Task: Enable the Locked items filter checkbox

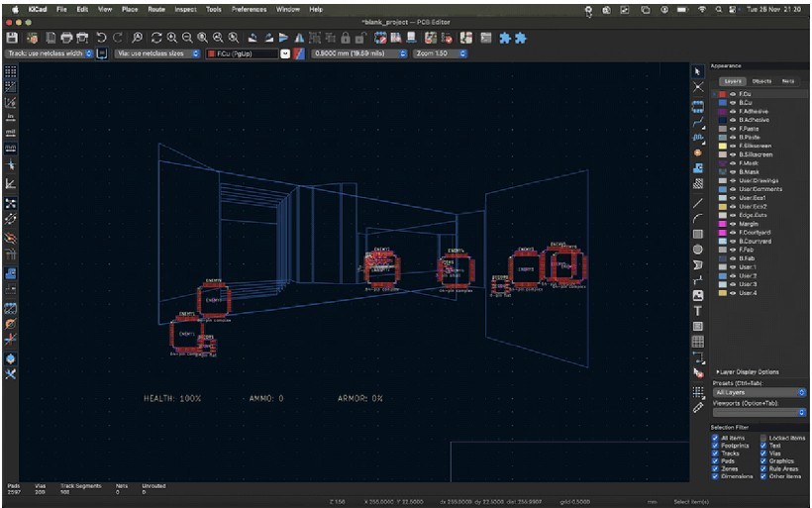Action: click(x=763, y=438)
